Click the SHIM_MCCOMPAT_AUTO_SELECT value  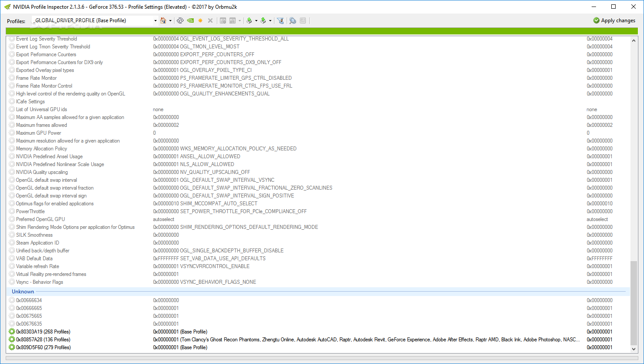[205, 204]
